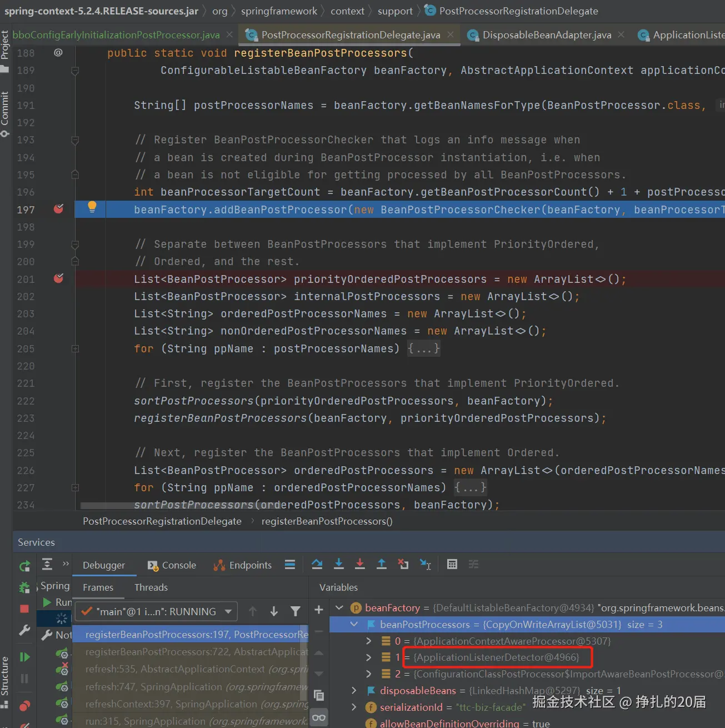This screenshot has width=725, height=728.
Task: Switch to DisposableBeanAdapter.java editor tab
Action: pos(546,35)
